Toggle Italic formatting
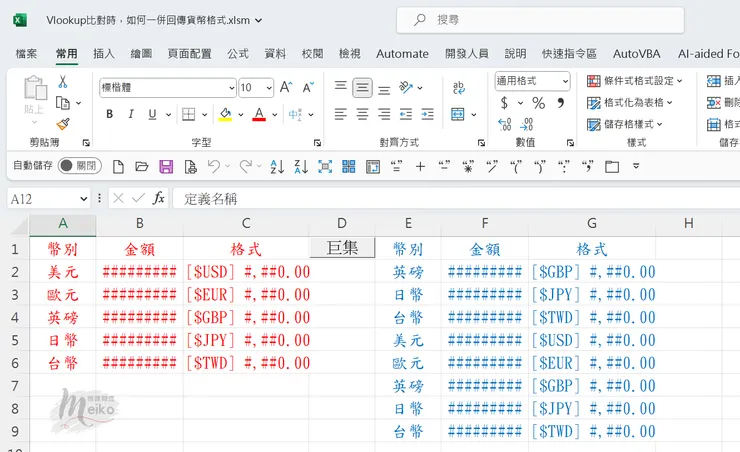 [x=131, y=114]
